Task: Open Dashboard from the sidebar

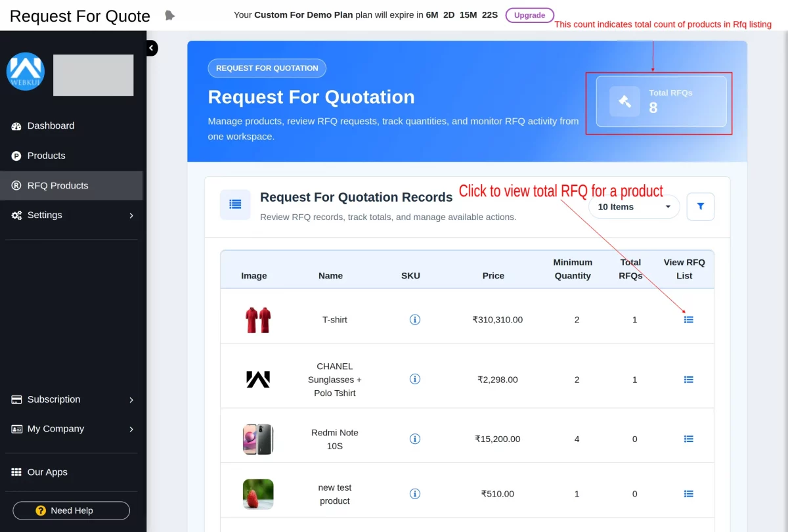Action: coord(72,126)
